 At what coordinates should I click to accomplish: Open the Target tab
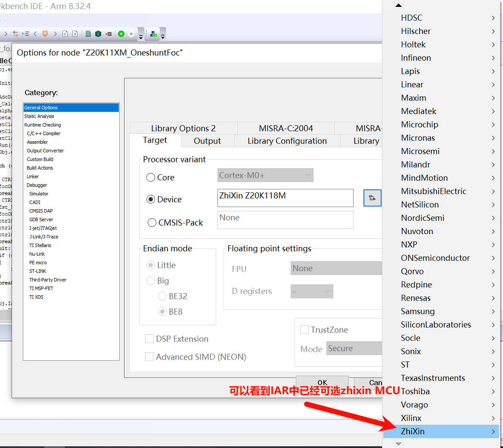tap(155, 140)
